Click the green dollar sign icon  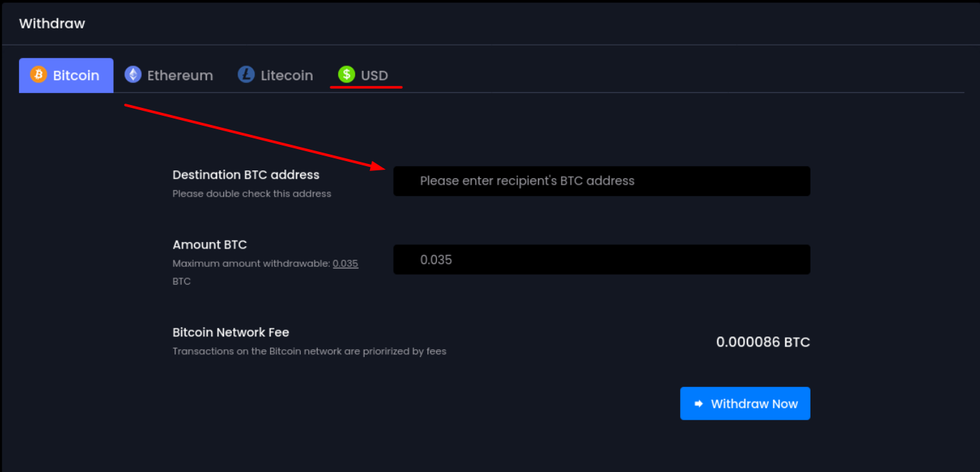click(346, 75)
